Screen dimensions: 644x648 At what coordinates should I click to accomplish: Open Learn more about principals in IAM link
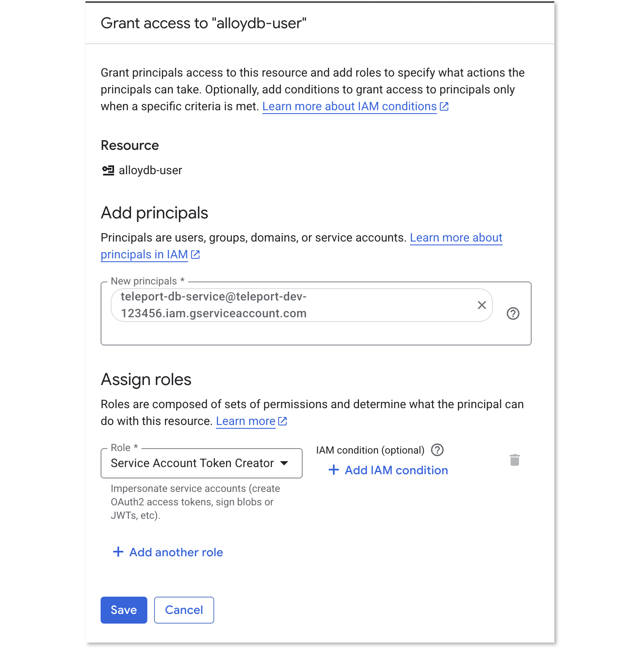click(x=144, y=254)
